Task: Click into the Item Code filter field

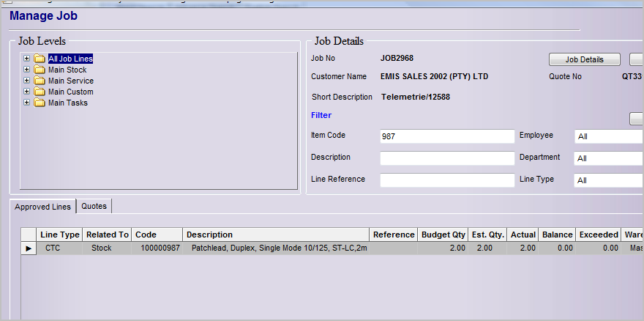Action: 447,136
